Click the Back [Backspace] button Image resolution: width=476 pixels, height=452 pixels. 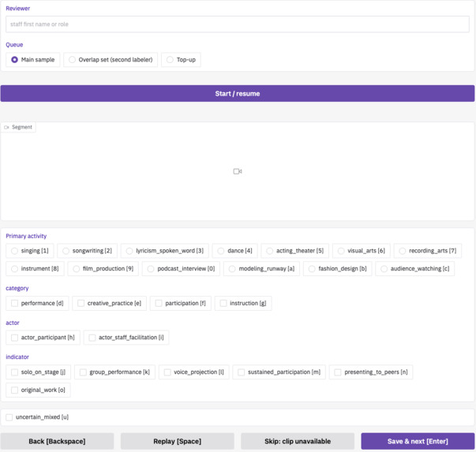point(57,442)
